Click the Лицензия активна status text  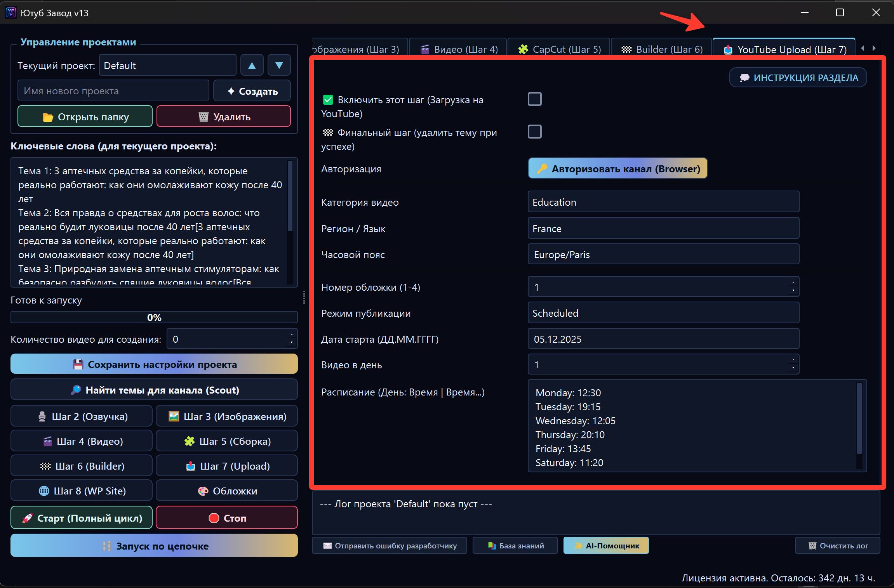(x=778, y=578)
